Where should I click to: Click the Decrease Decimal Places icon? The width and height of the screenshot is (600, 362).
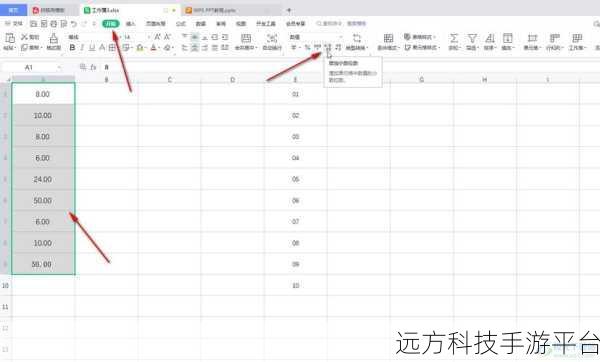pos(338,47)
